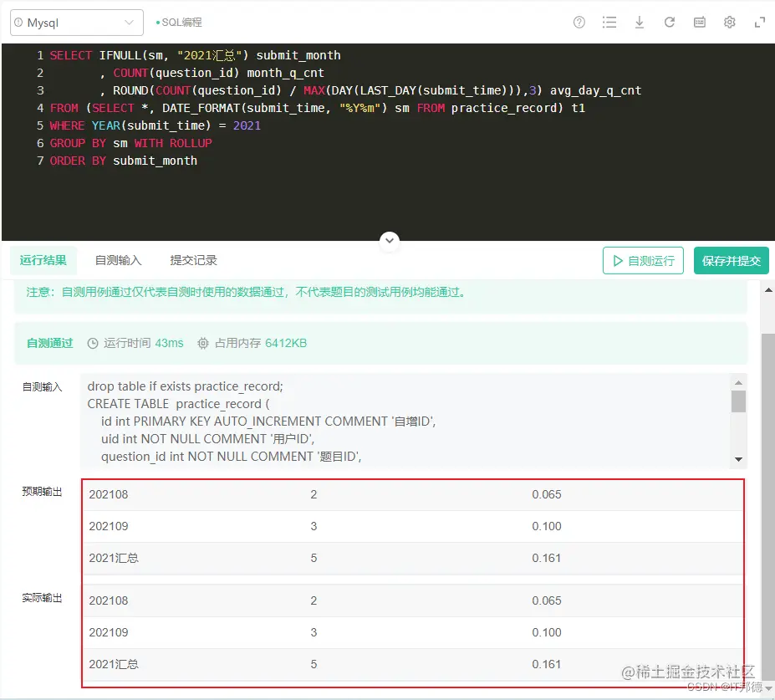The height and width of the screenshot is (700, 775).
Task: Click code line 7 ORDER BY submit_month
Action: click(123, 161)
